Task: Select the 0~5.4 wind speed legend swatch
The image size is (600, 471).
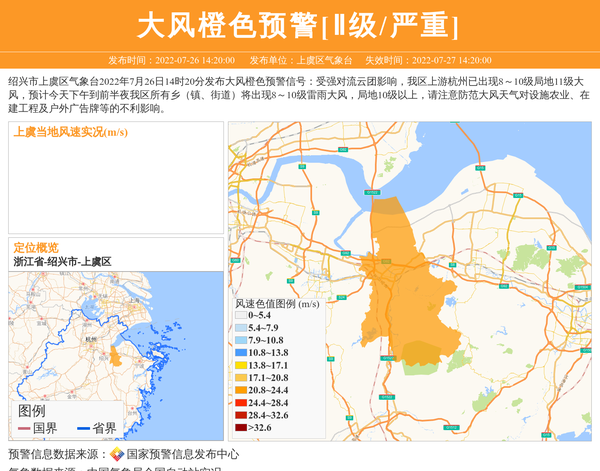Action: coord(240,316)
